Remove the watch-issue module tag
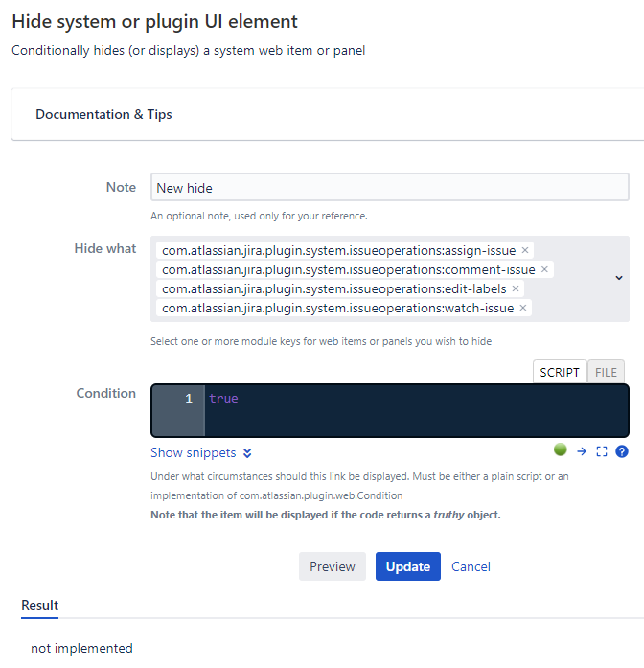The image size is (644, 668). (x=523, y=308)
